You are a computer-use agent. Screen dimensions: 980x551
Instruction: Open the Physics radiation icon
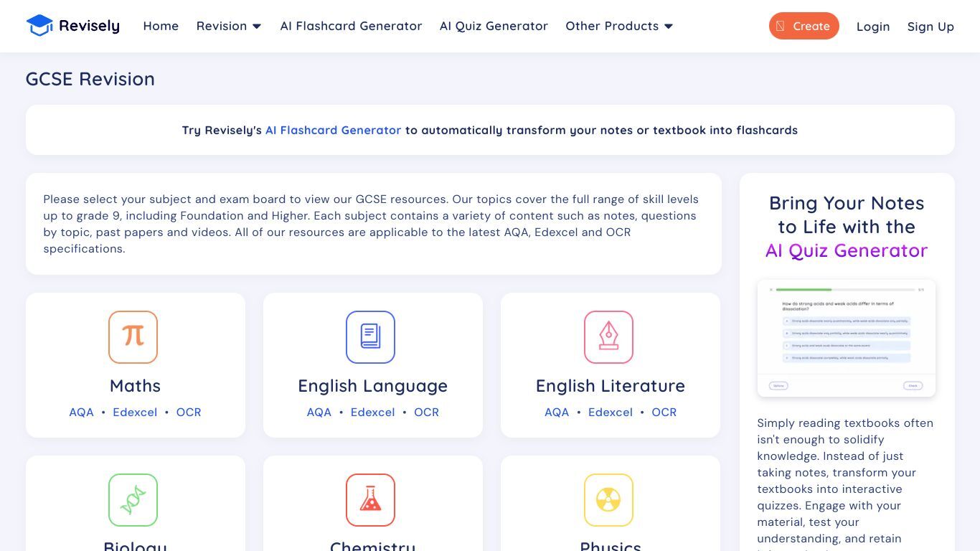tap(608, 500)
